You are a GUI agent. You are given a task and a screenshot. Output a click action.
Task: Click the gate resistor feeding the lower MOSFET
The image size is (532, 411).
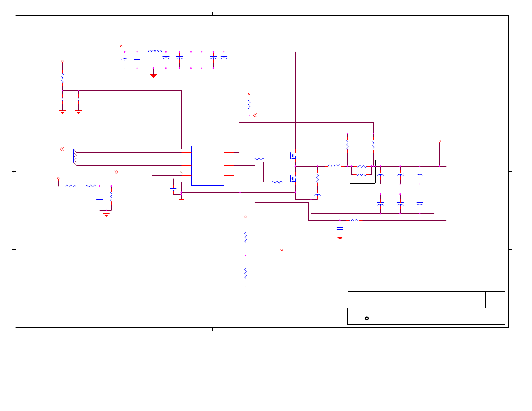coord(277,182)
